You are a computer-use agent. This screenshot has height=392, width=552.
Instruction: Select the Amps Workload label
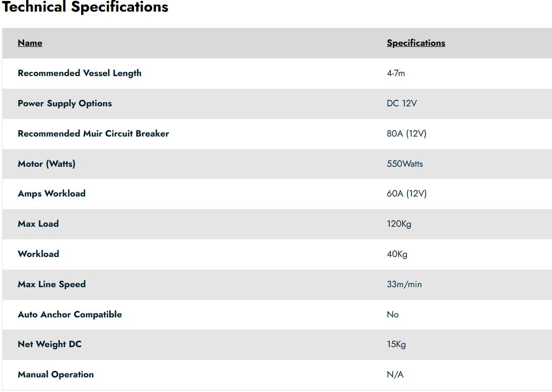[51, 193]
